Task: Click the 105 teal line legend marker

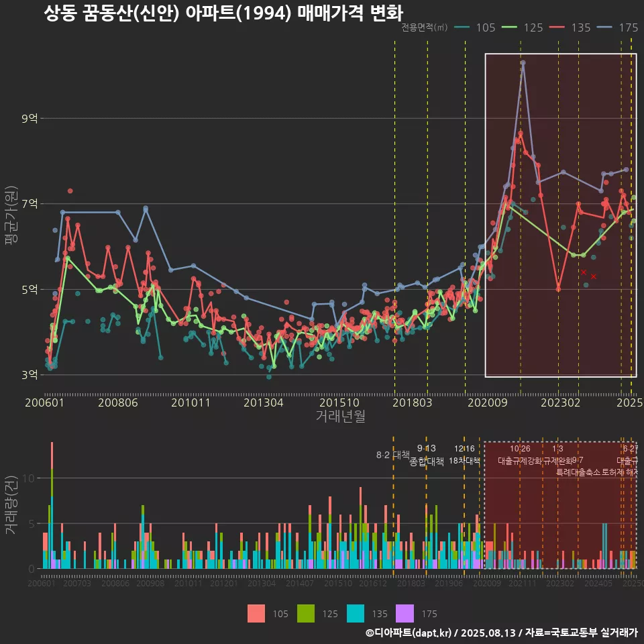Action: coord(461,28)
